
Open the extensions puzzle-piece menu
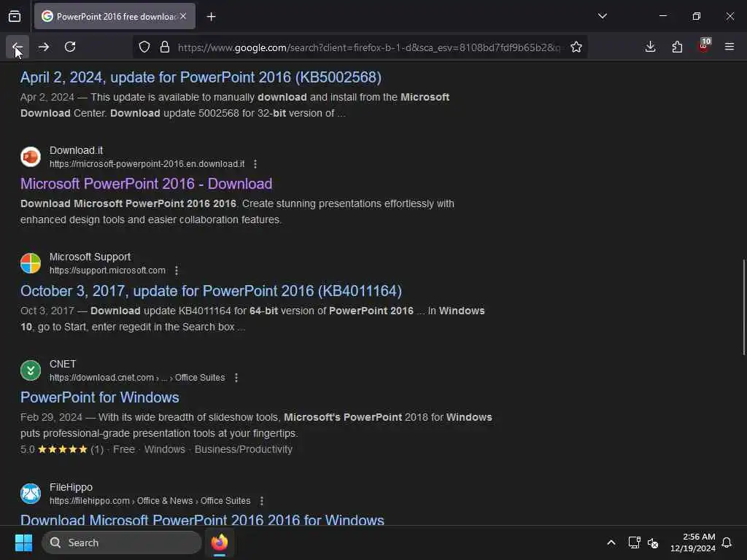tap(677, 47)
